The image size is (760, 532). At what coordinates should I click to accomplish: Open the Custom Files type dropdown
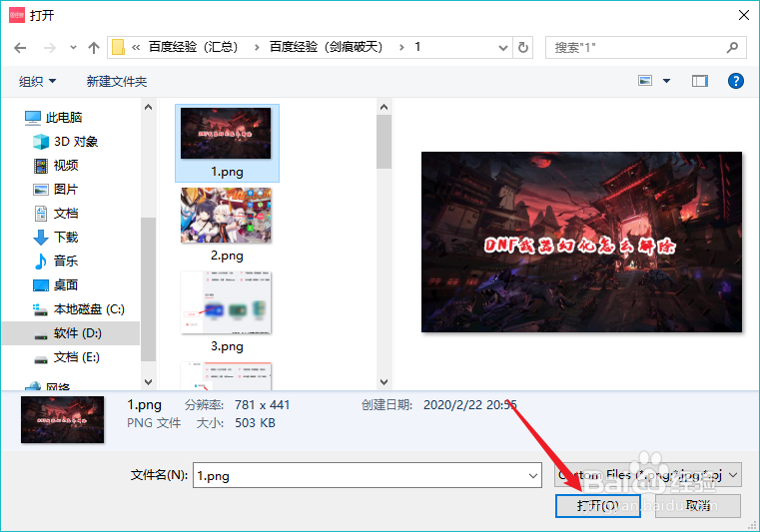point(647,475)
